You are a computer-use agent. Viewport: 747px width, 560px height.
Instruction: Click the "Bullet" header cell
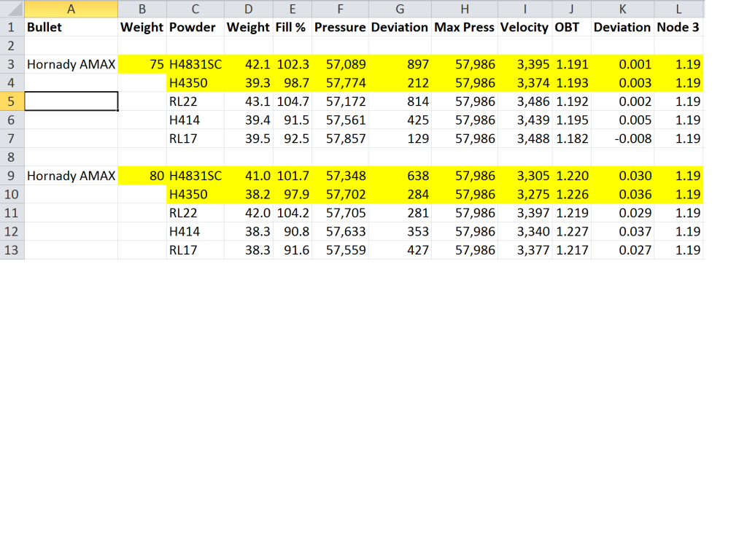tap(71, 27)
